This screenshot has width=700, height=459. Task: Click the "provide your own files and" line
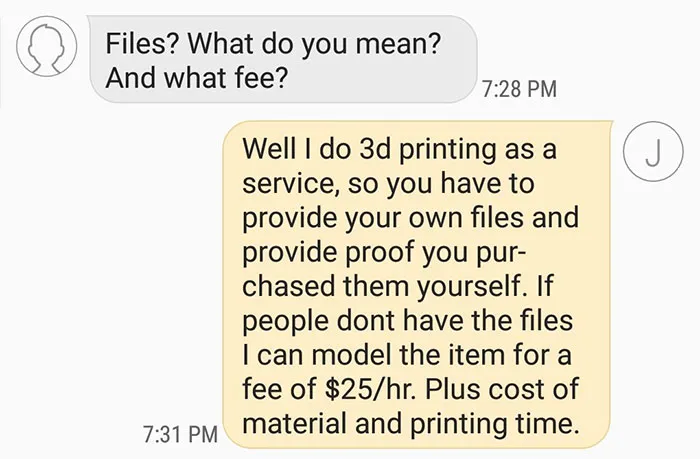pyautogui.click(x=410, y=217)
